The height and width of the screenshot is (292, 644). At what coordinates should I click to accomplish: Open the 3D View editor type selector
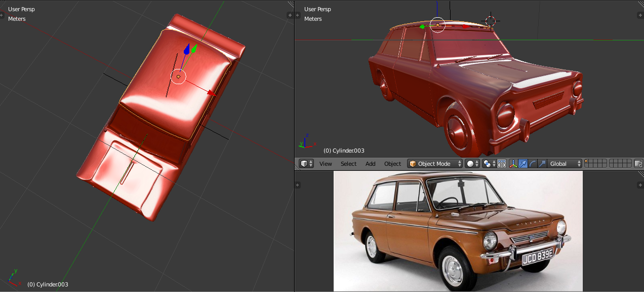click(x=306, y=164)
